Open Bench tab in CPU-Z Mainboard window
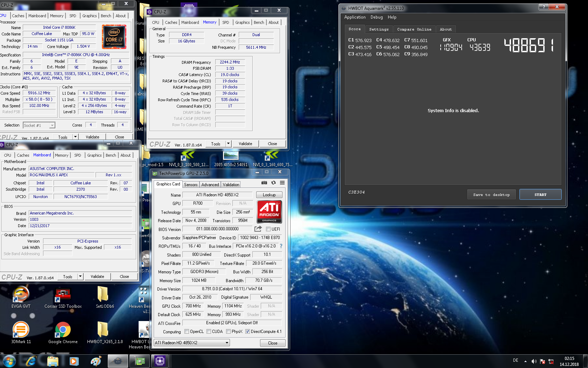This screenshot has width=588, height=368. point(111,155)
